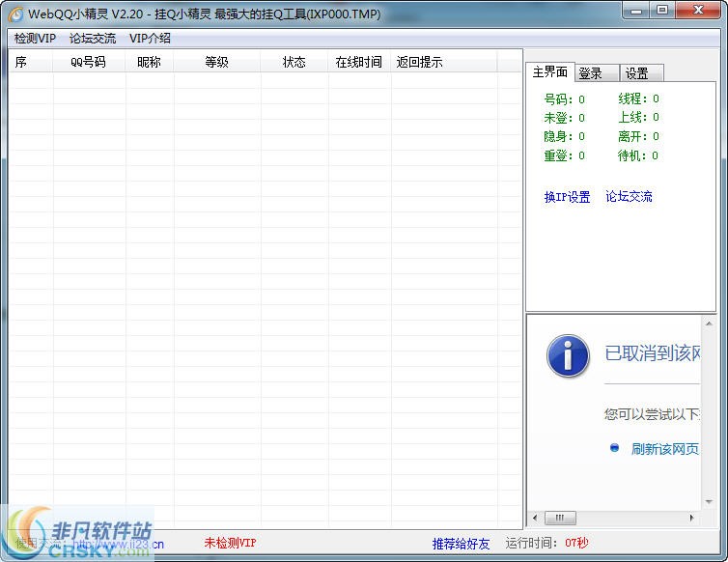This screenshot has height=562, width=728.
Task: Click the 序 column header
Action: [31, 62]
